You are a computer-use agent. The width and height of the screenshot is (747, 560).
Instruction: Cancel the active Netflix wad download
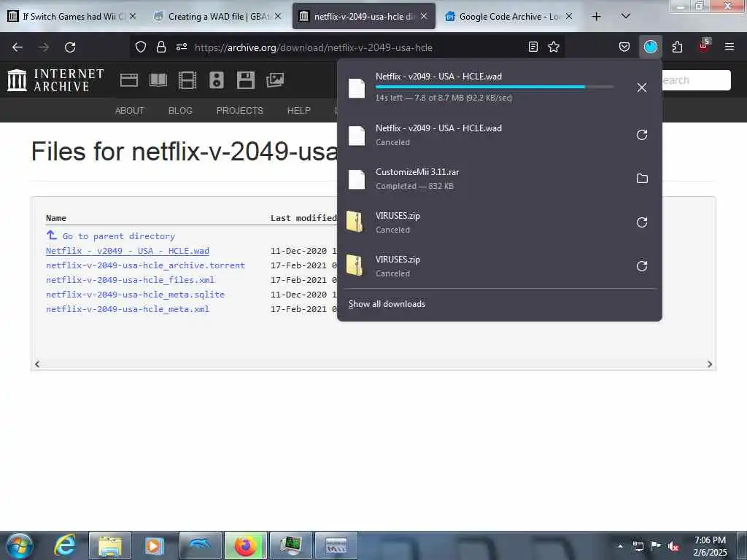point(642,87)
